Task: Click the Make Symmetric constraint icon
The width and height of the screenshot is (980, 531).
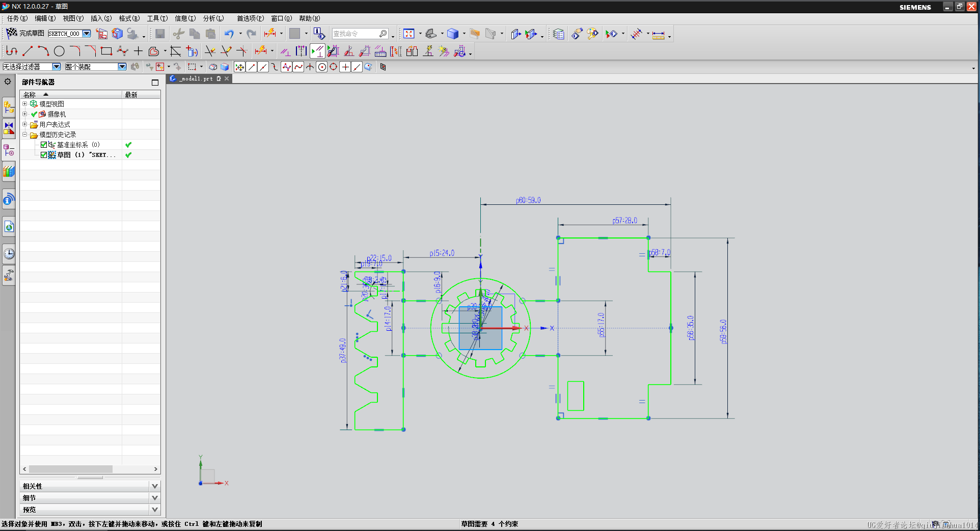Action: (302, 51)
